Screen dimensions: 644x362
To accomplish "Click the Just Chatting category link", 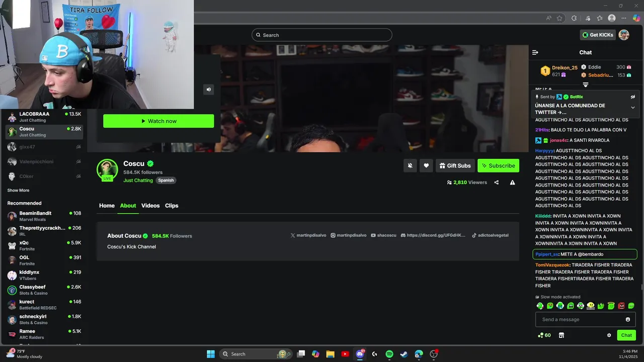I will point(138,180).
